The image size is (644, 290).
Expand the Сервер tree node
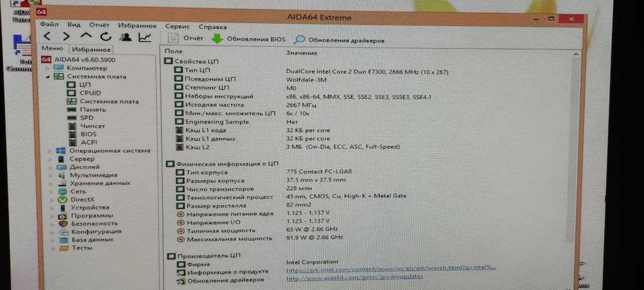[x=50, y=159]
